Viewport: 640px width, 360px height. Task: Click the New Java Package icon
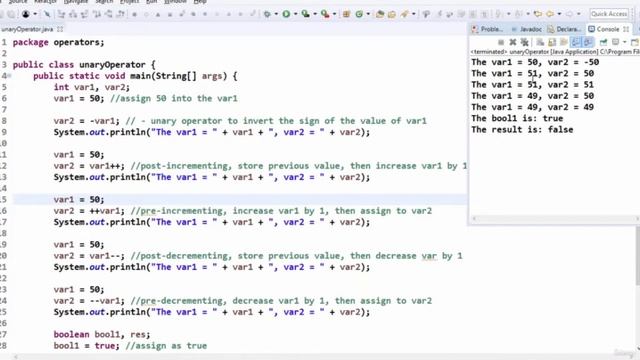pos(347,14)
